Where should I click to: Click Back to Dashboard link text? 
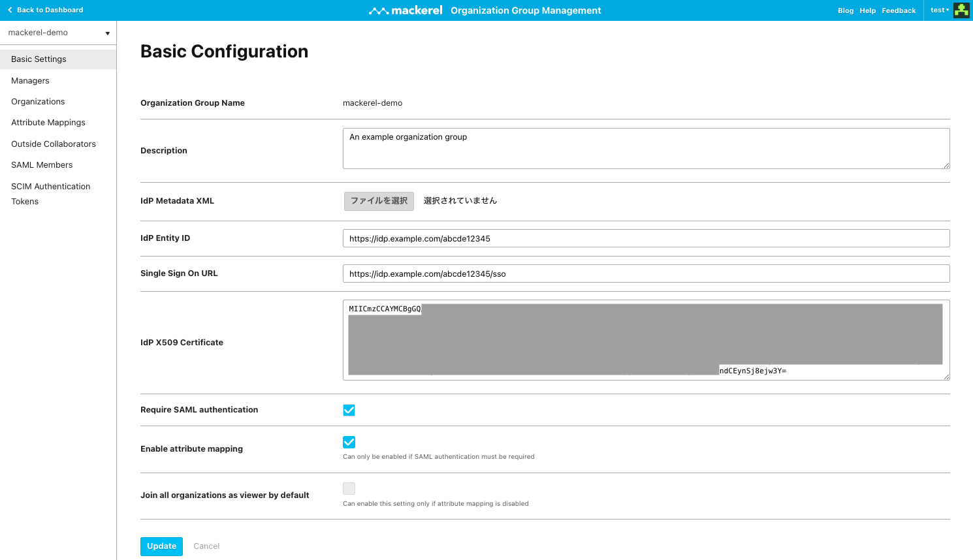50,10
